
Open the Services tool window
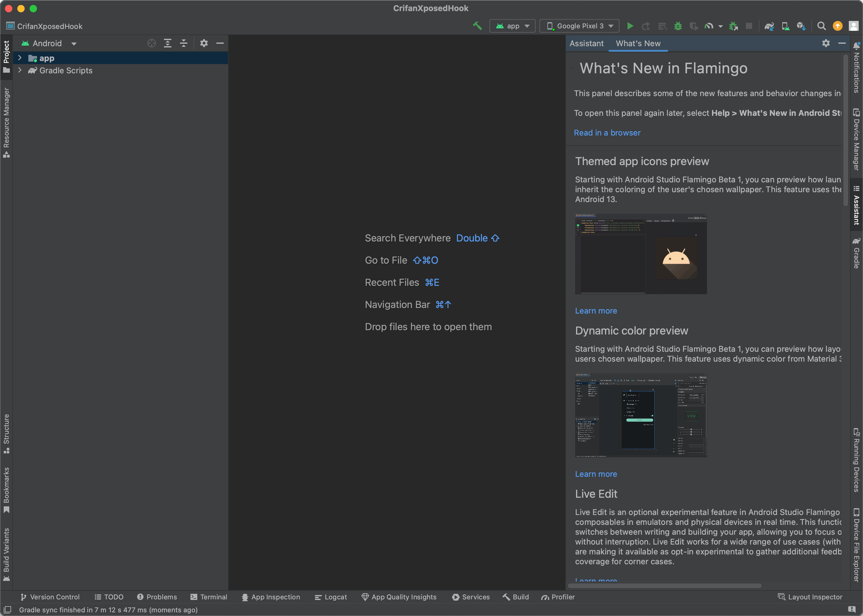tap(471, 597)
